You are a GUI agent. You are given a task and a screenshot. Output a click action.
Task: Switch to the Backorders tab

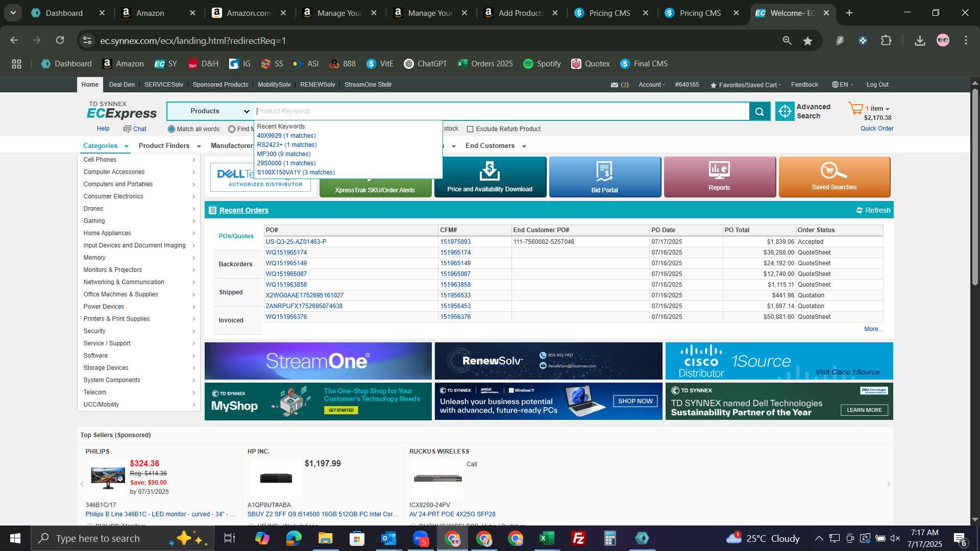[236, 264]
